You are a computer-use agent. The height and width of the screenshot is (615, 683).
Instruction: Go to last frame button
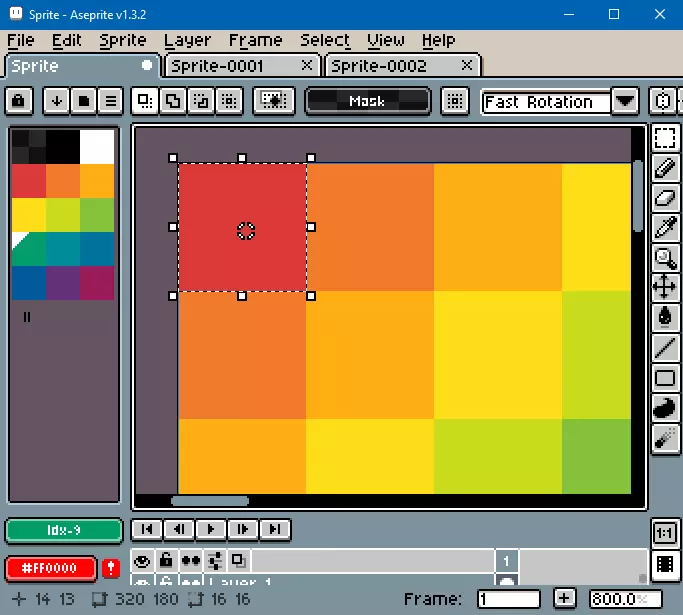(275, 529)
